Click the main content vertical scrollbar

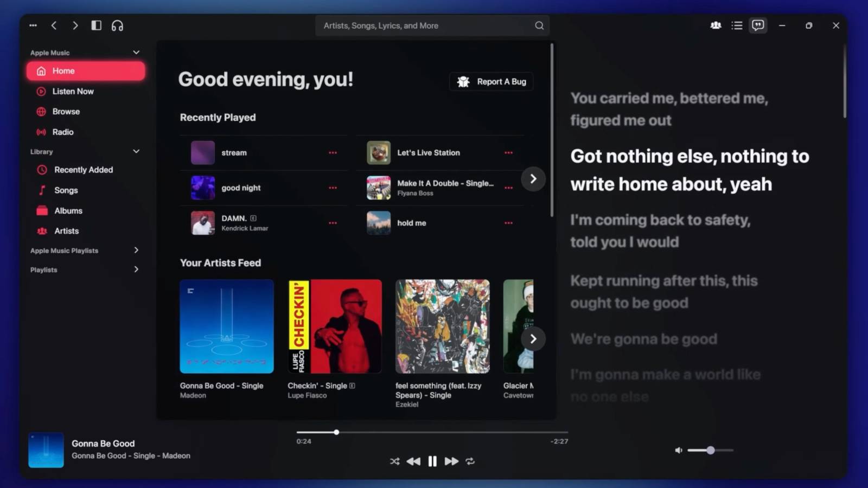[552, 130]
